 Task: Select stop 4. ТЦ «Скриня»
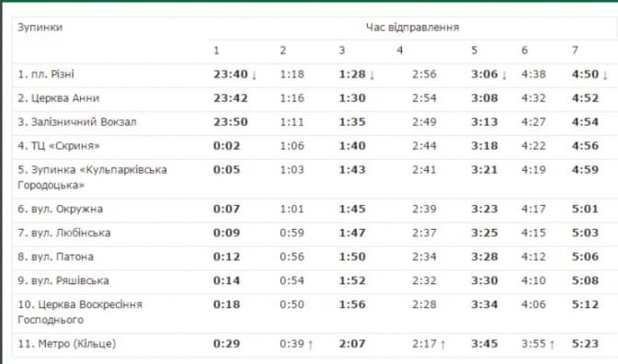(x=59, y=146)
